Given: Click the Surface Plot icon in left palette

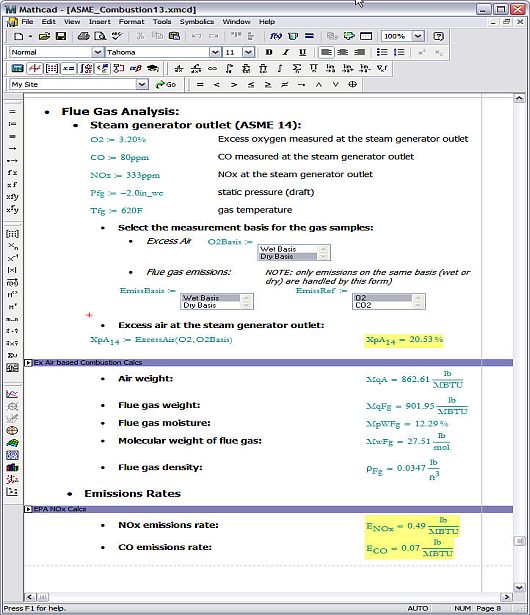Looking at the screenshot, I should [x=12, y=443].
